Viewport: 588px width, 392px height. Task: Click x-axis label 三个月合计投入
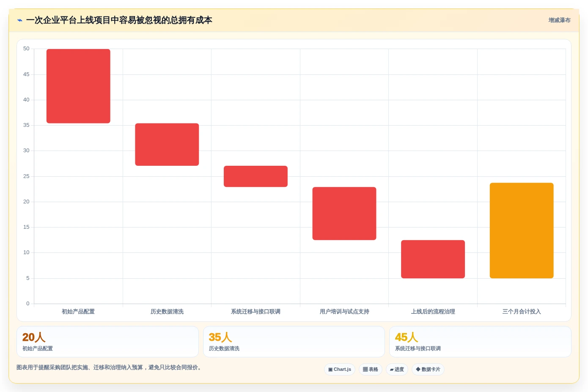pyautogui.click(x=522, y=312)
